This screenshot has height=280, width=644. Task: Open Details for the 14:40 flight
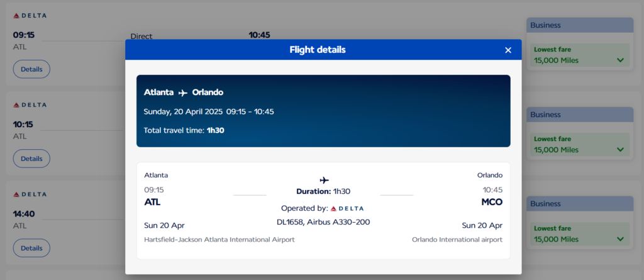point(31,248)
